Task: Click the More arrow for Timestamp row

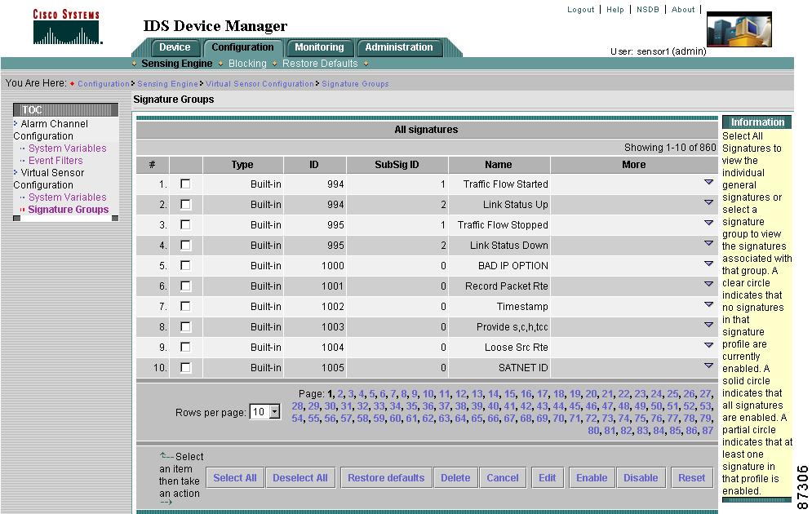Action: pos(708,305)
